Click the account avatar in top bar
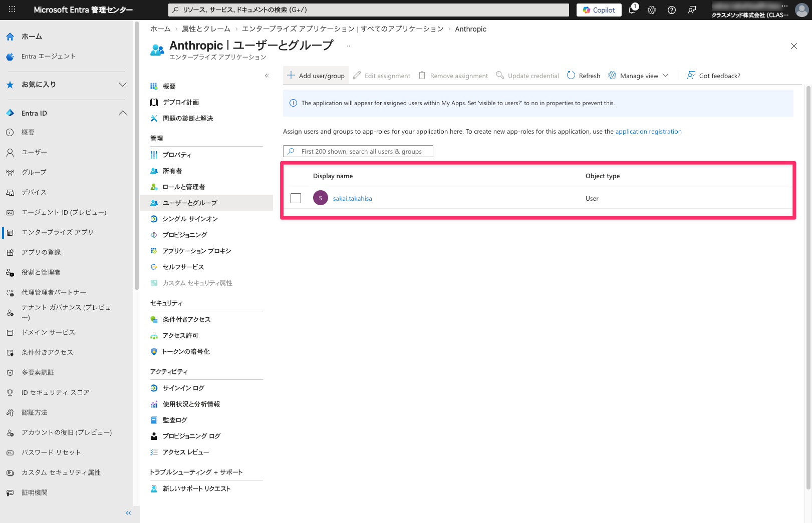Screen dimensions: 812x523 pos(801,10)
